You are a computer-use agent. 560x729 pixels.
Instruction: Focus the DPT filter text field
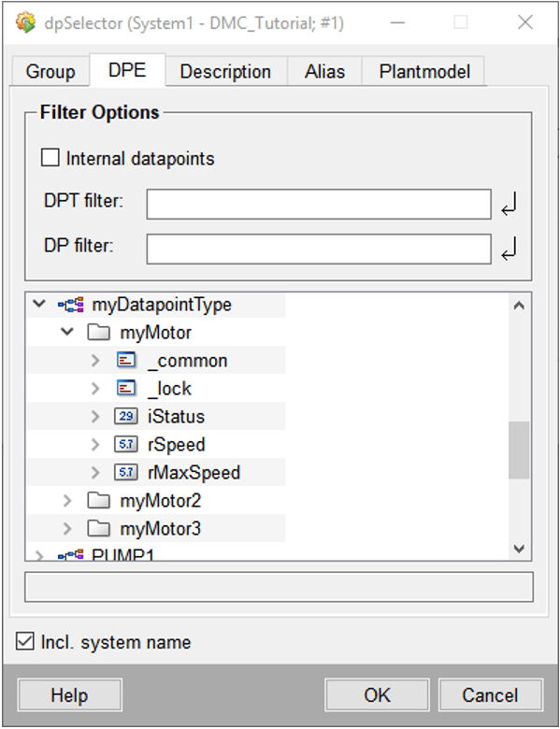pyautogui.click(x=319, y=204)
